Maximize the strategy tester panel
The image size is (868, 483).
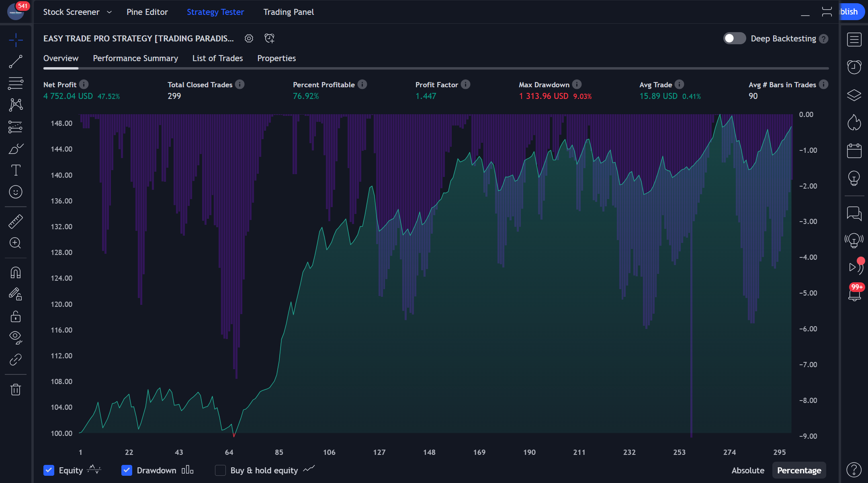pos(827,12)
